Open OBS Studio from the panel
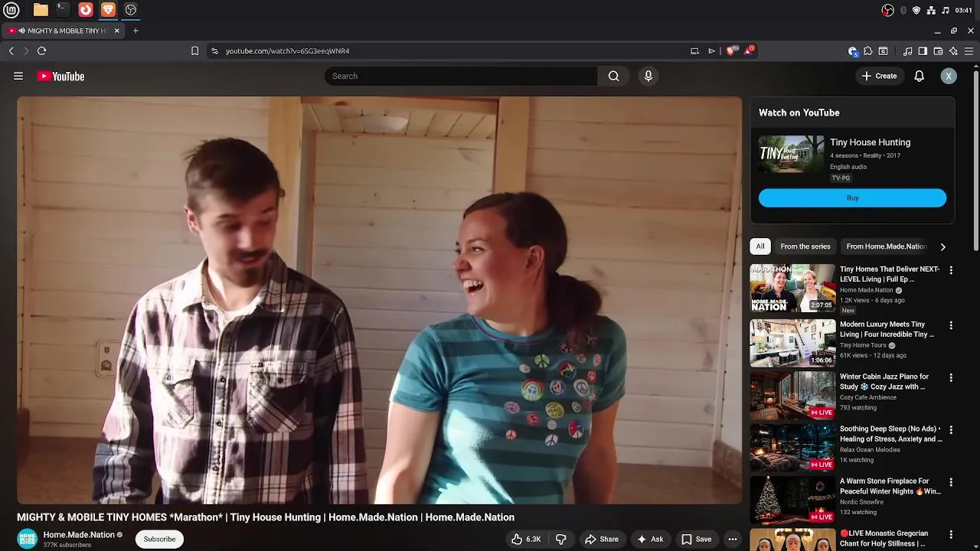The width and height of the screenshot is (980, 551). tap(131, 10)
